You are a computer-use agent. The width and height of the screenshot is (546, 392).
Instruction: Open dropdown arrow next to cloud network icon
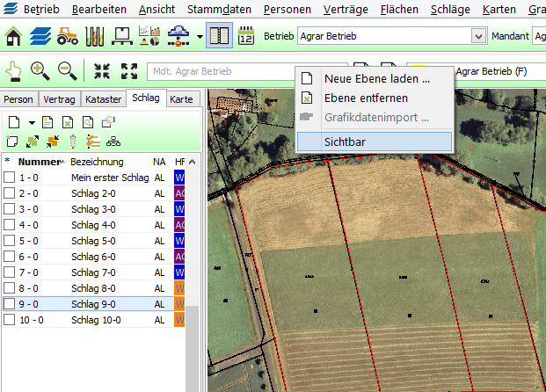tap(200, 37)
